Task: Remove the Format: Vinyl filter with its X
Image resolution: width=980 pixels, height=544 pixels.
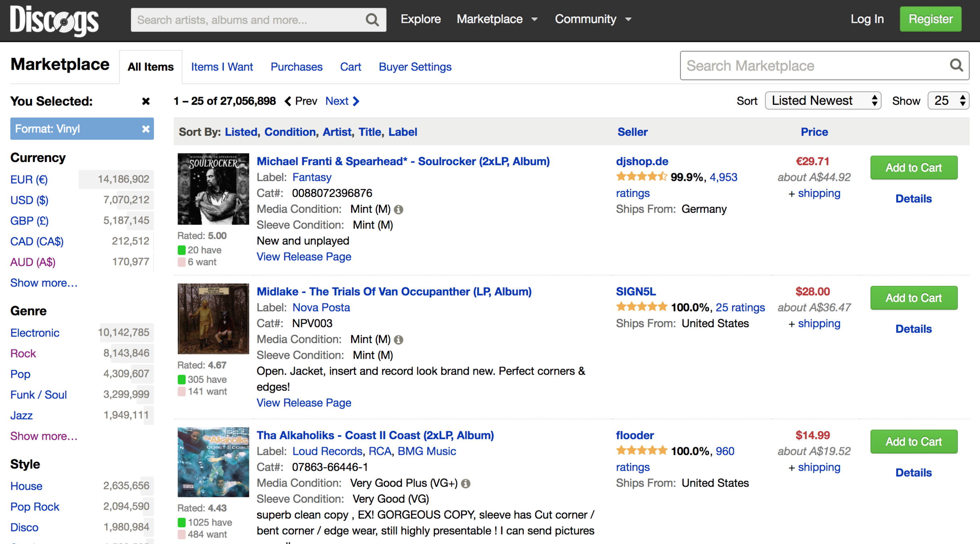Action: [x=146, y=129]
